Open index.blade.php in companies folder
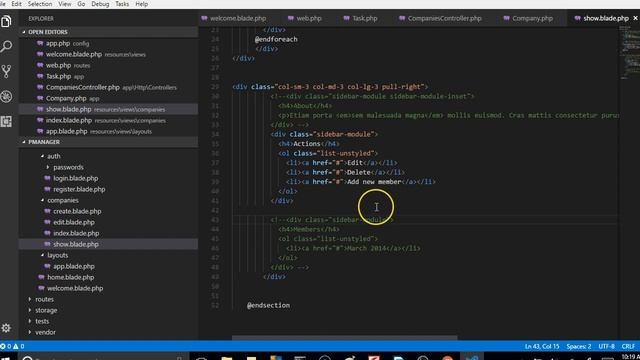This screenshot has width=640, height=360. (x=109, y=233)
